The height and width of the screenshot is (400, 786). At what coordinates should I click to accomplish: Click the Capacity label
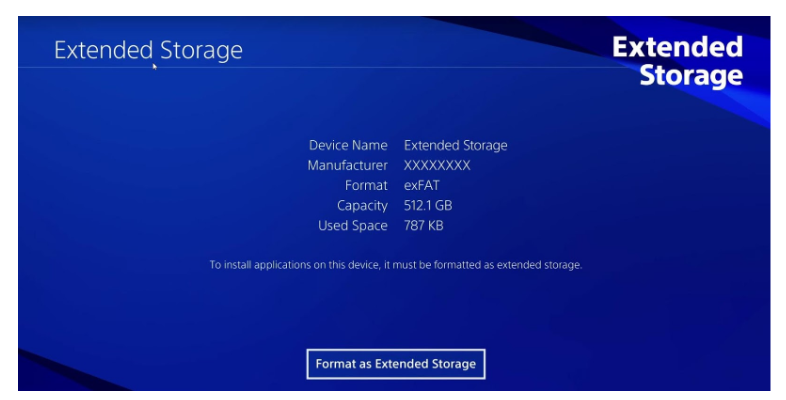(x=362, y=206)
